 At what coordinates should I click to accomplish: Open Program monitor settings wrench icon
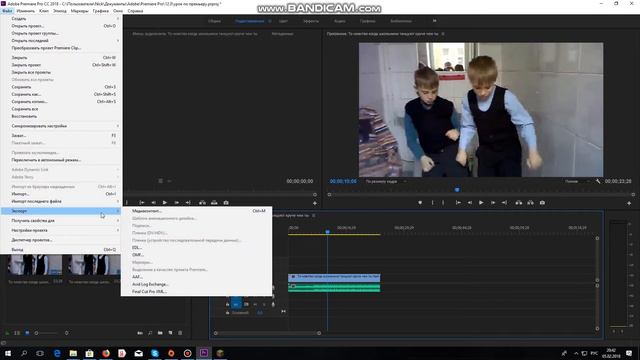[x=598, y=181]
